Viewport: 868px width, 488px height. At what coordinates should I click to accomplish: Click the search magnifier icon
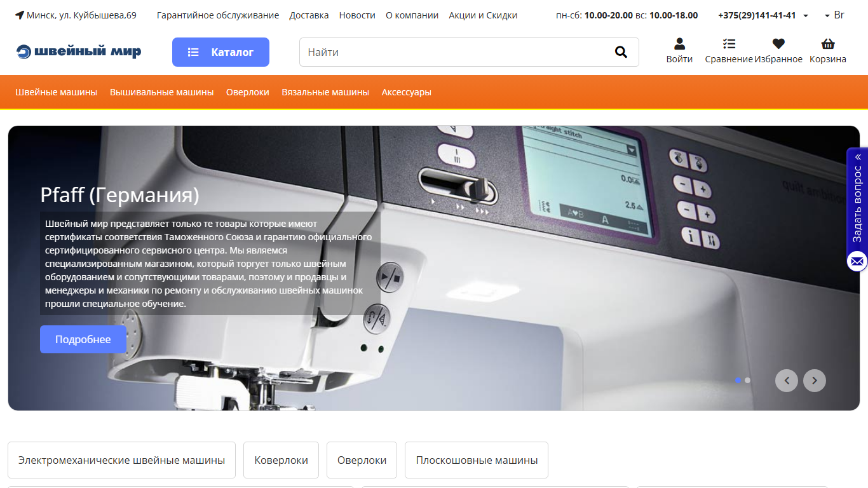pos(621,52)
